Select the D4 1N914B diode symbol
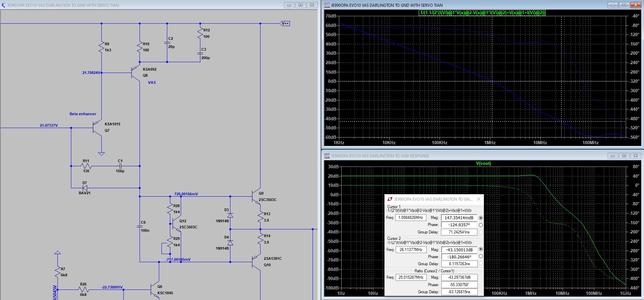This screenshot has height=300, width=644. point(230,243)
